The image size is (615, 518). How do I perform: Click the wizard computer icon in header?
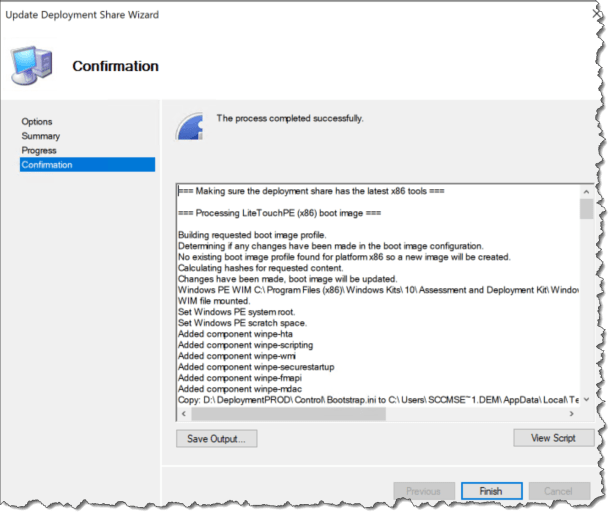click(x=32, y=65)
